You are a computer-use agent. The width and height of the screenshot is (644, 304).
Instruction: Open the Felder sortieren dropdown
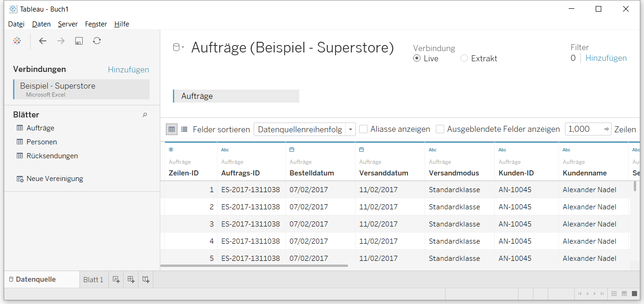[304, 129]
